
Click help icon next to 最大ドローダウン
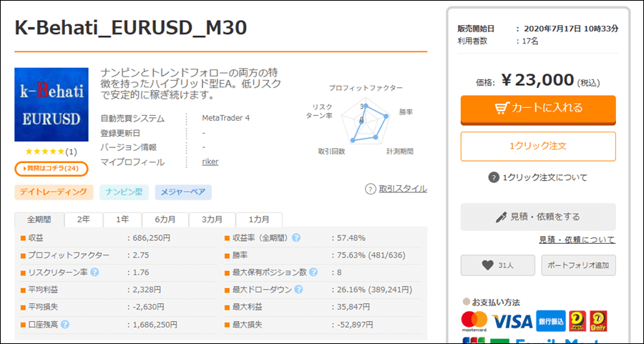tap(298, 290)
